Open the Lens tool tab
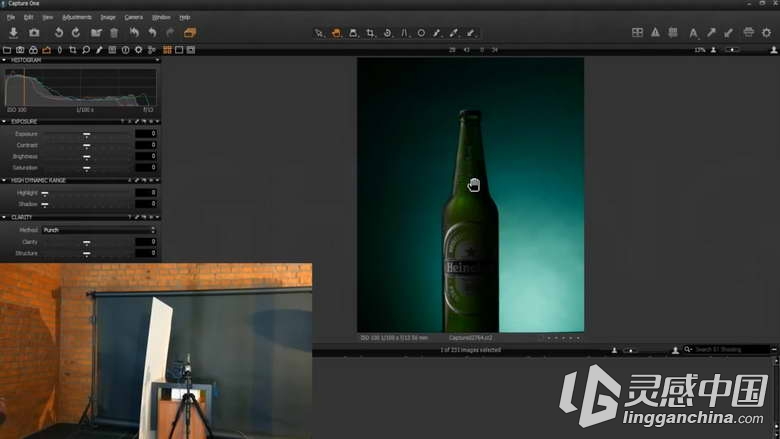This screenshot has height=439, width=780. tap(60, 50)
